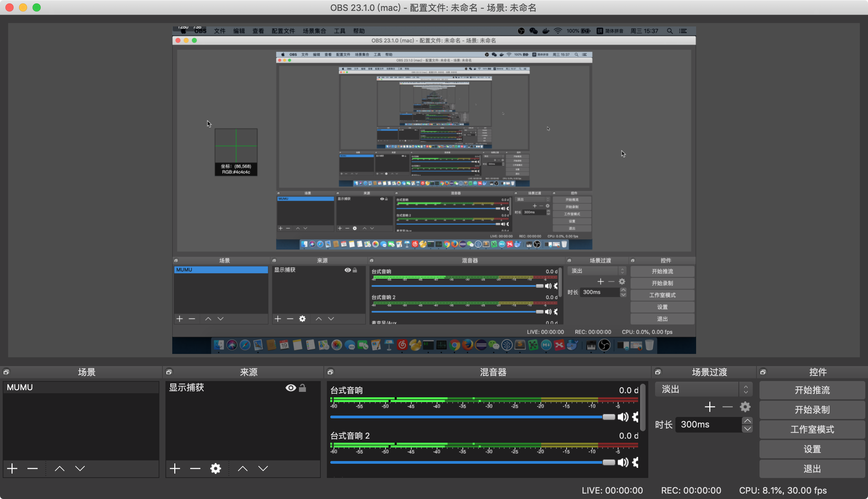Undock the 混音器 panel with its float icon
Viewport: 868px width, 499px height.
[x=330, y=372]
